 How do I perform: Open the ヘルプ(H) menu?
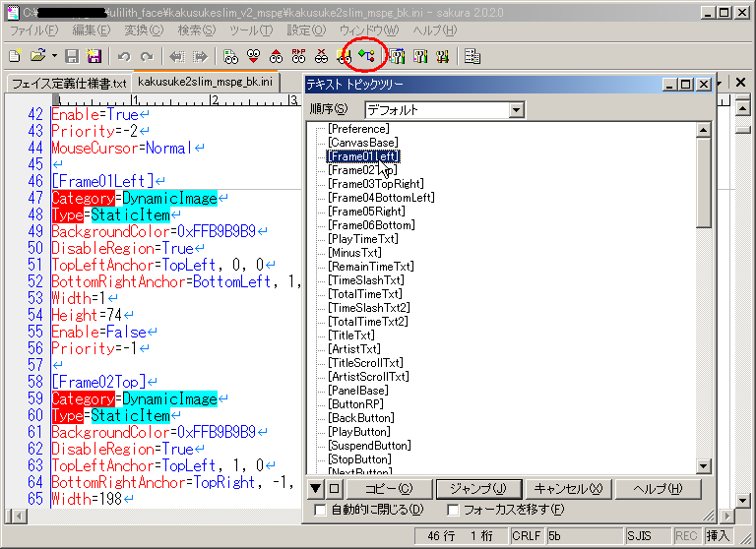(434, 30)
